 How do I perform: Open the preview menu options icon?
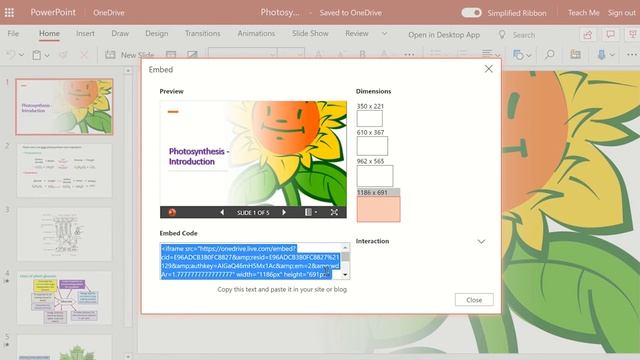(311, 212)
